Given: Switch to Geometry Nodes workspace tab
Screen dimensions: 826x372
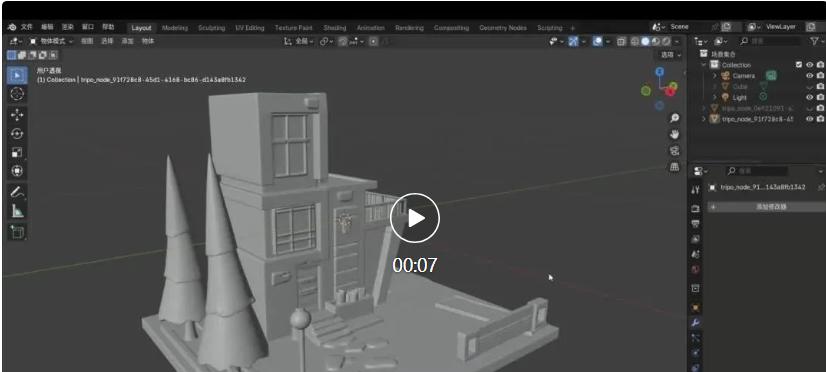Looking at the screenshot, I should (x=503, y=28).
